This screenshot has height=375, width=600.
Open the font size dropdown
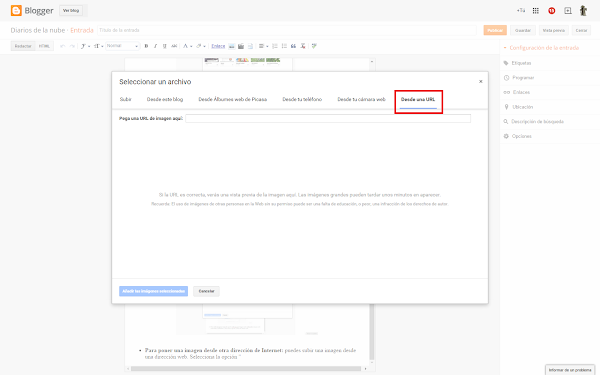[99, 46]
